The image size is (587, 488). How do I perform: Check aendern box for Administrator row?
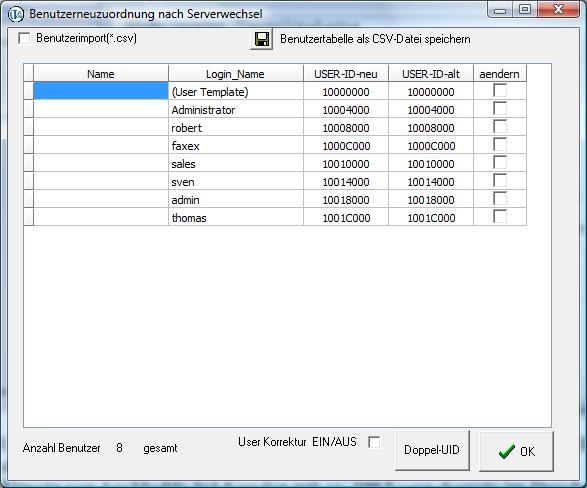(500, 109)
